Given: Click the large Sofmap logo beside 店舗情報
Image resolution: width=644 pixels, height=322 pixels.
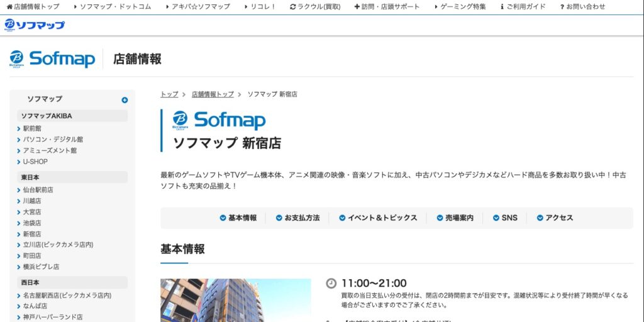Looking at the screenshot, I should pos(53,59).
